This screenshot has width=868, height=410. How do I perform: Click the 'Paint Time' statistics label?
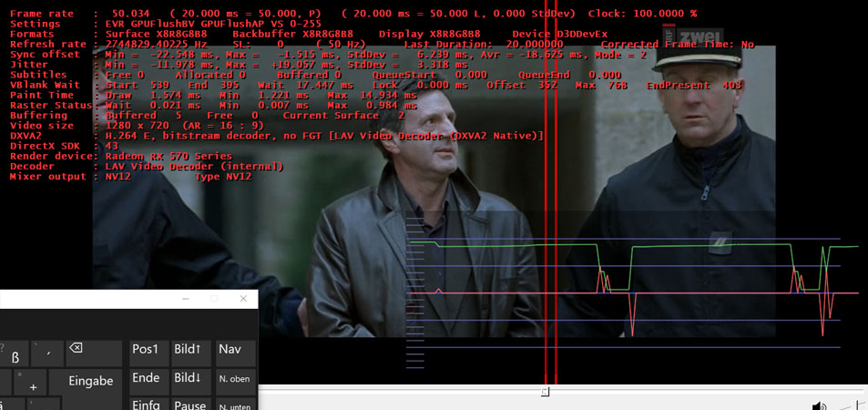(42, 95)
